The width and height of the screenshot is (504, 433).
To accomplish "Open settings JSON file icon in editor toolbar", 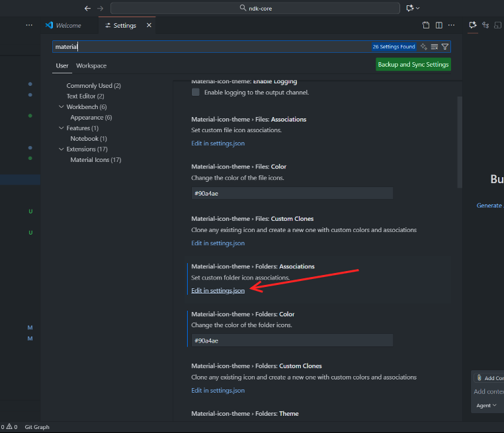I will (427, 25).
